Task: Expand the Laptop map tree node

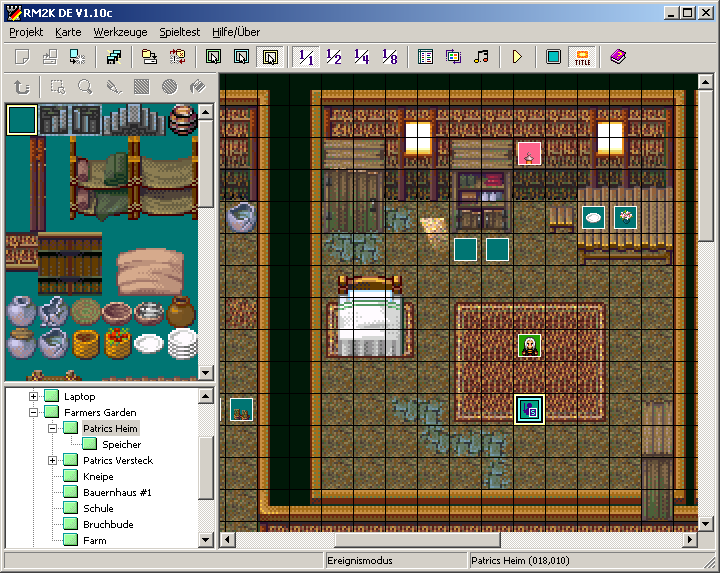Action: click(x=34, y=397)
